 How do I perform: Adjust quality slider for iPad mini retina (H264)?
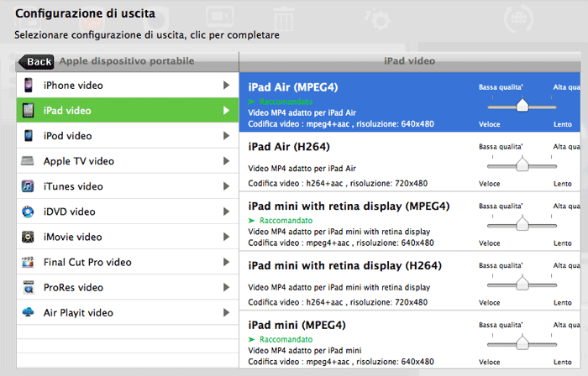pos(522,284)
